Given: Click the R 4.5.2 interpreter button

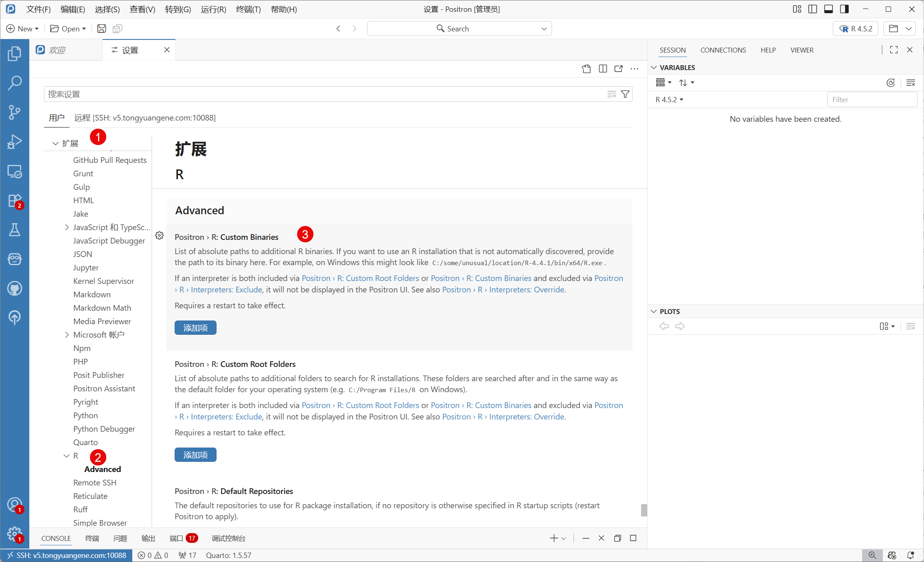Looking at the screenshot, I should coord(856,29).
